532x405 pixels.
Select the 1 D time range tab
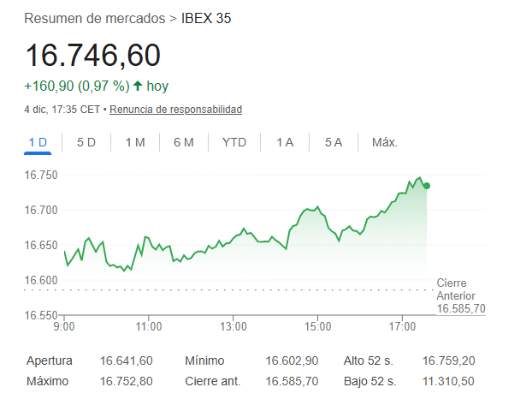[x=38, y=142]
